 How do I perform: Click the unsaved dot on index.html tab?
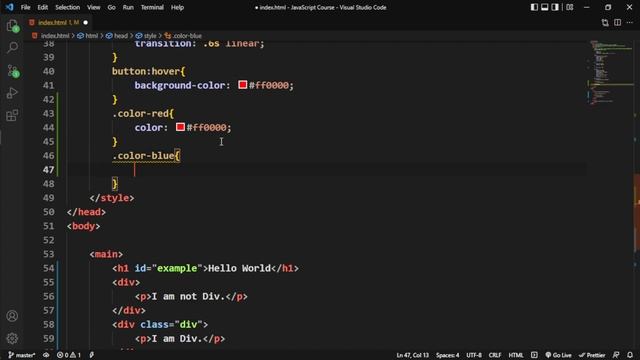click(85, 22)
